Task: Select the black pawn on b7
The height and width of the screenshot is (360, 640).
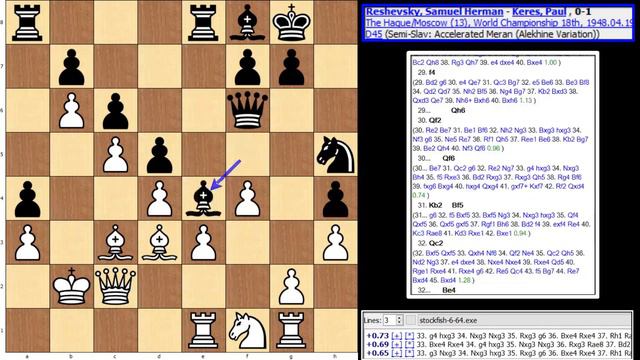Action: [71, 66]
